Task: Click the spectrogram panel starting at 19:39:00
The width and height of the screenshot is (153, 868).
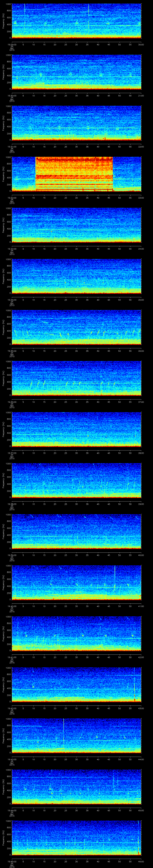Action: point(76,531)
